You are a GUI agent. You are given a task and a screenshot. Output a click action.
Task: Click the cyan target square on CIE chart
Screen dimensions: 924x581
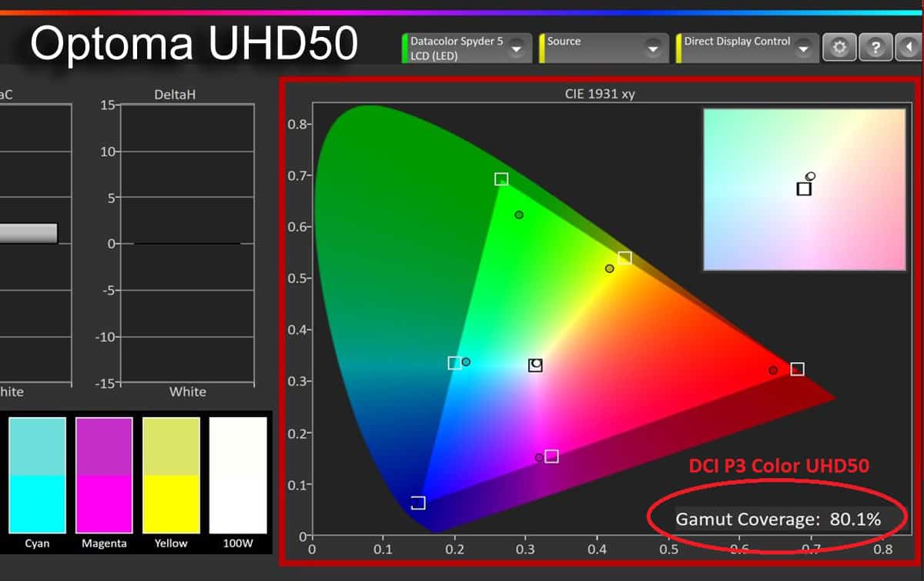[x=455, y=363]
